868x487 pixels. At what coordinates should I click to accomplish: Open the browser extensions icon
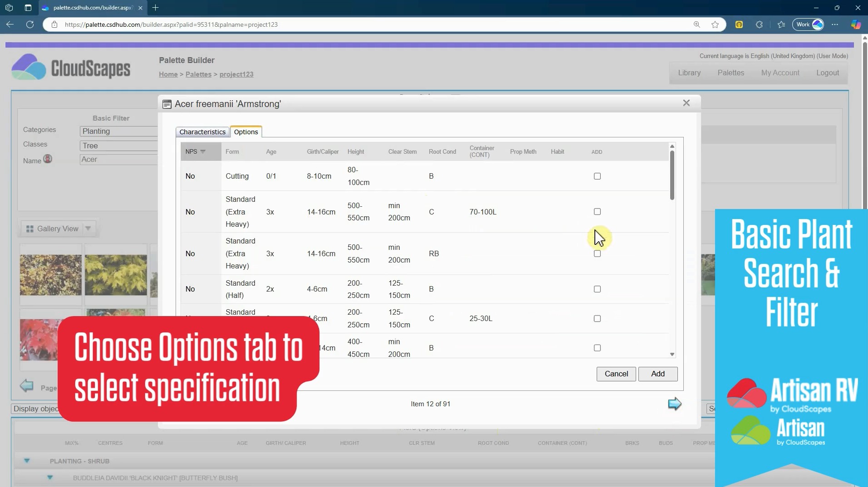pyautogui.click(x=759, y=24)
